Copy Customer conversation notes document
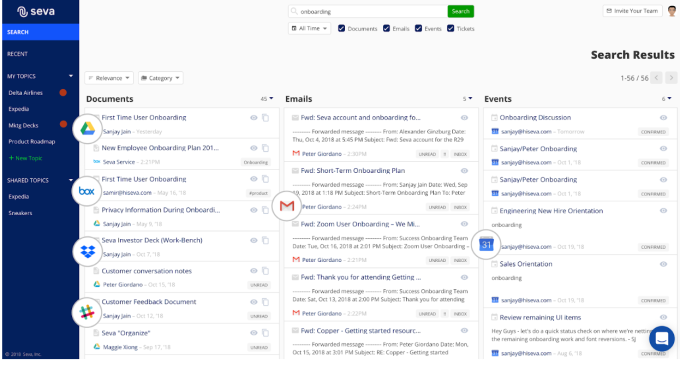Screen dimensions: 680x370 pyautogui.click(x=265, y=271)
